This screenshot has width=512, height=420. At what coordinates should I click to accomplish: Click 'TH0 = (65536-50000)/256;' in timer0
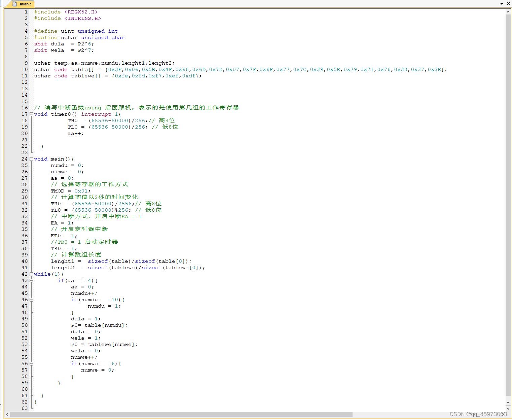pos(108,120)
